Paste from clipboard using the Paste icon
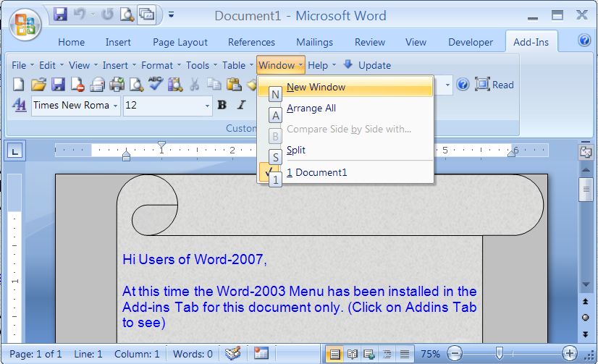The width and height of the screenshot is (598, 364). tap(234, 84)
